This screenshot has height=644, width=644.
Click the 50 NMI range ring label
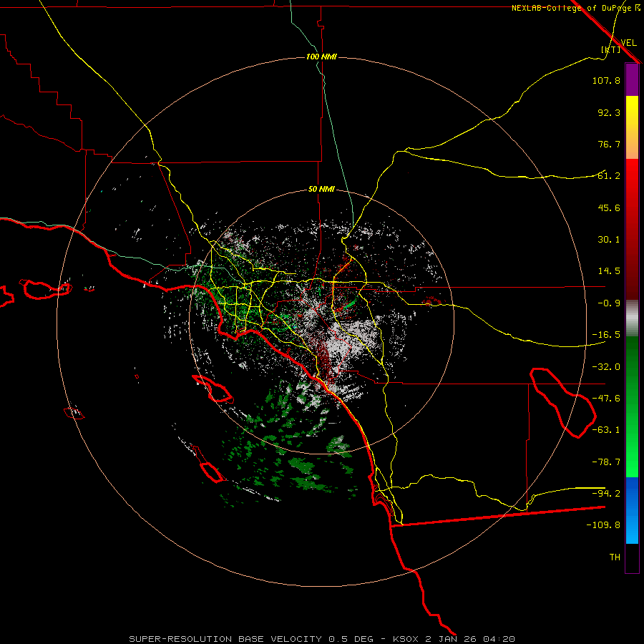(321, 190)
